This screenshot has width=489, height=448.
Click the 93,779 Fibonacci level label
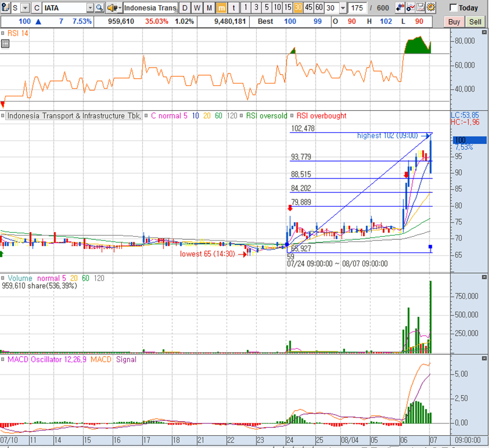click(301, 157)
